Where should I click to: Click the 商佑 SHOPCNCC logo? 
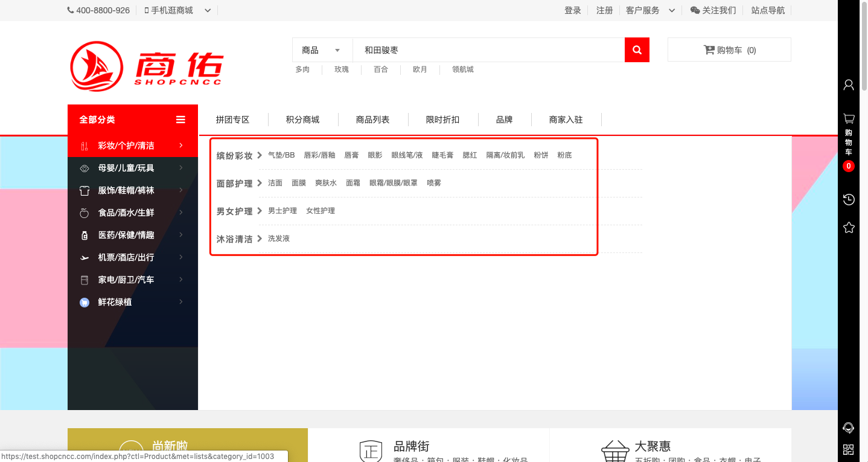147,66
